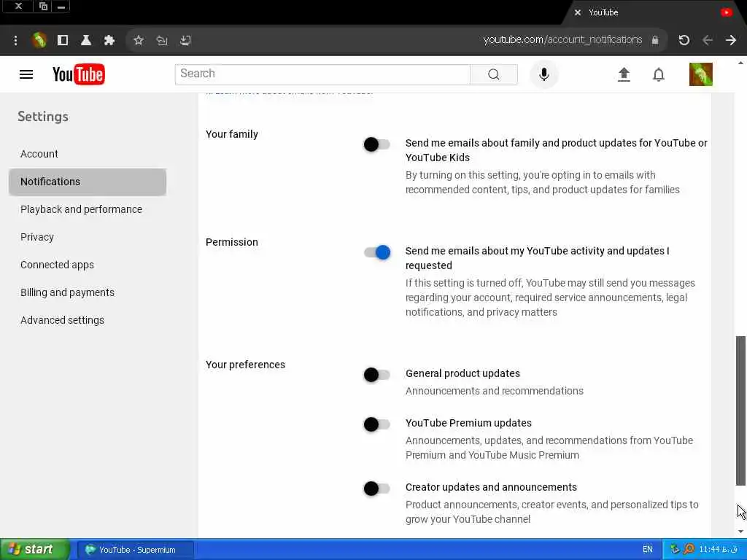The image size is (747, 560).
Task: Click YouTube - Supermium taskbar button
Action: tap(136, 550)
